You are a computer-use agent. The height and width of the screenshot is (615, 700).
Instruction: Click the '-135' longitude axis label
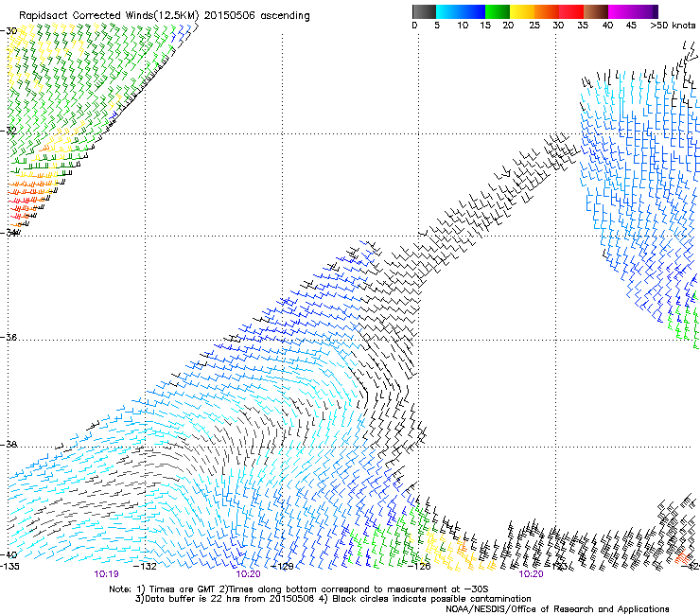tap(9, 567)
